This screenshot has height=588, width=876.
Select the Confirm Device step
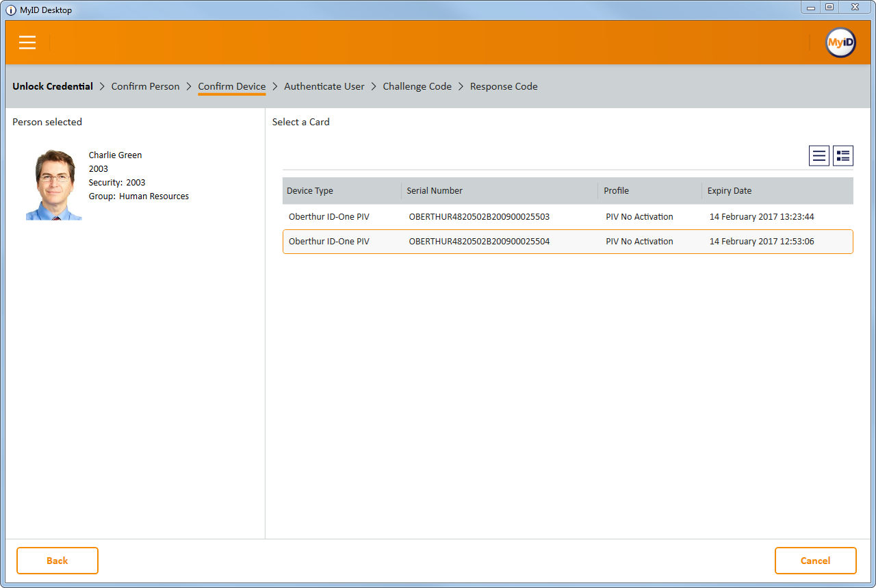[231, 86]
